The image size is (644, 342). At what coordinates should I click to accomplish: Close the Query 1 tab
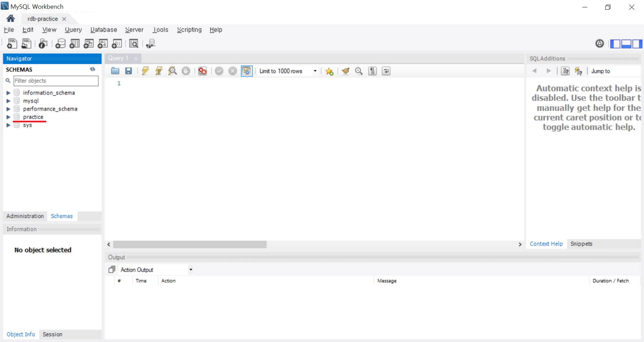click(136, 59)
